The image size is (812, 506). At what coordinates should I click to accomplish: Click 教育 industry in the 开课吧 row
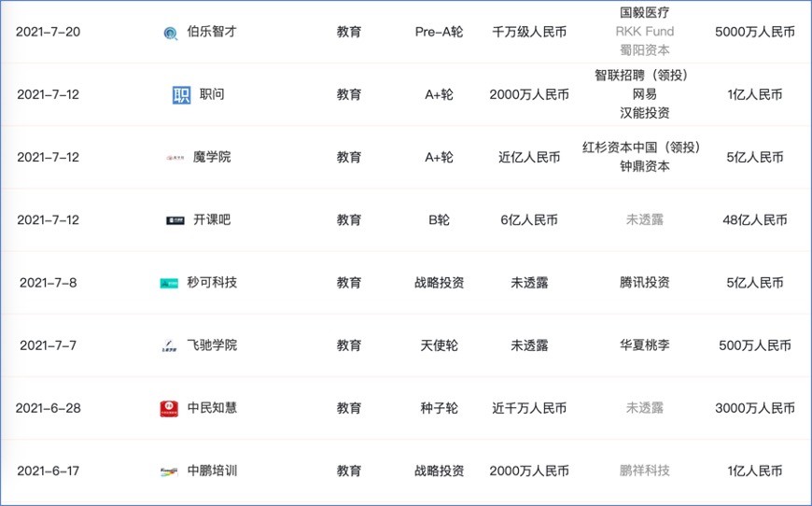click(349, 220)
